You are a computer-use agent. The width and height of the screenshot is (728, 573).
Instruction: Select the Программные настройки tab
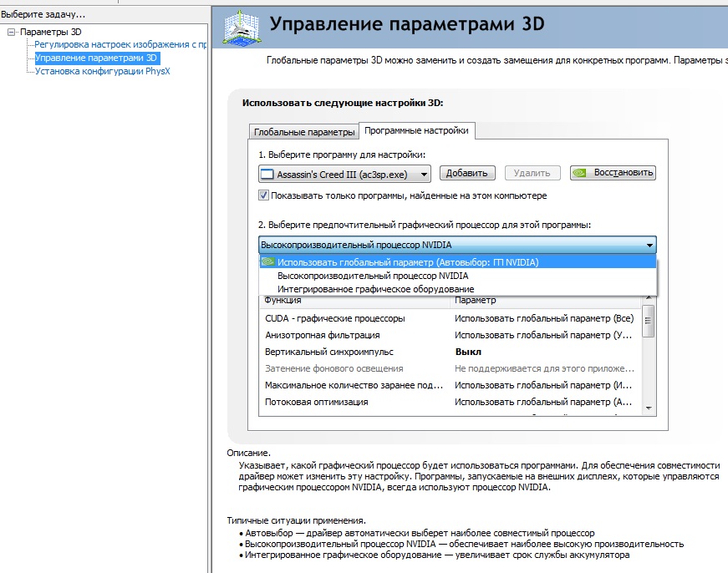tap(416, 130)
